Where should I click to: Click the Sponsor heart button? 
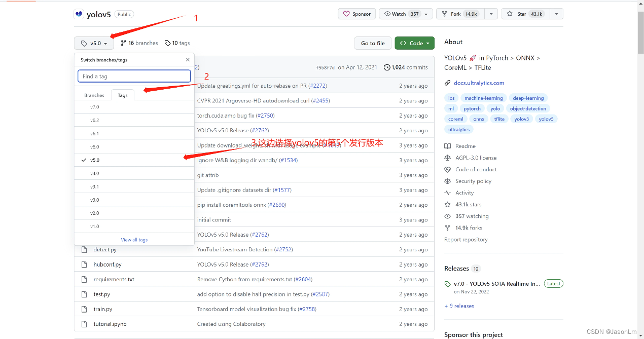pyautogui.click(x=357, y=14)
